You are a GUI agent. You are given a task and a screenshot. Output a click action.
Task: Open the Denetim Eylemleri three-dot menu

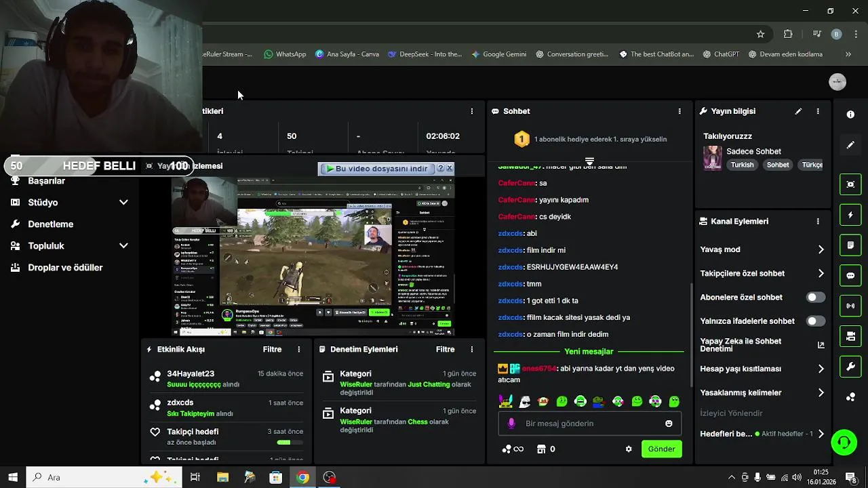[x=472, y=350]
